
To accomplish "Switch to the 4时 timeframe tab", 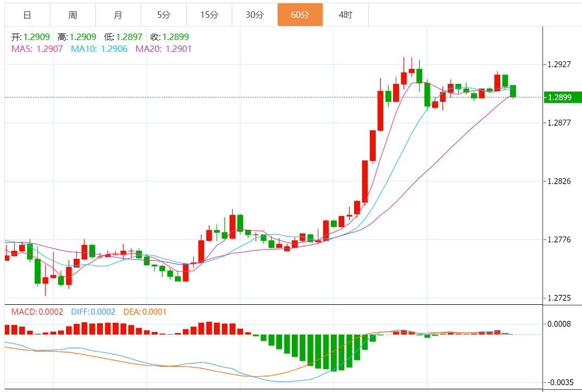I will (x=345, y=15).
